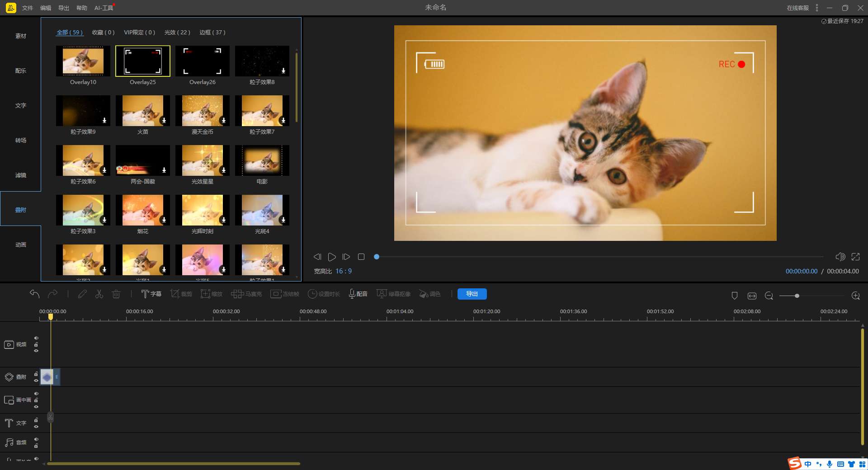The width and height of the screenshot is (868, 470).
Task: Select the 光效星星 overlay thumbnail
Action: [203, 161]
